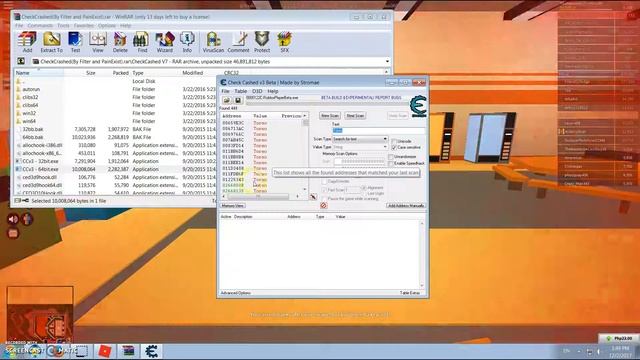
Task: Select the Alignment radio button
Action: [364, 188]
